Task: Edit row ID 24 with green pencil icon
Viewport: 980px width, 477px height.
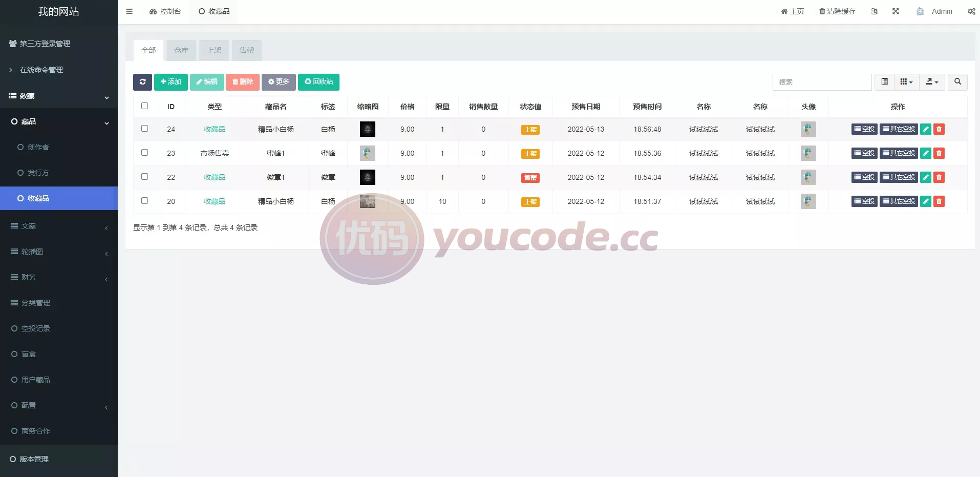Action: 926,129
